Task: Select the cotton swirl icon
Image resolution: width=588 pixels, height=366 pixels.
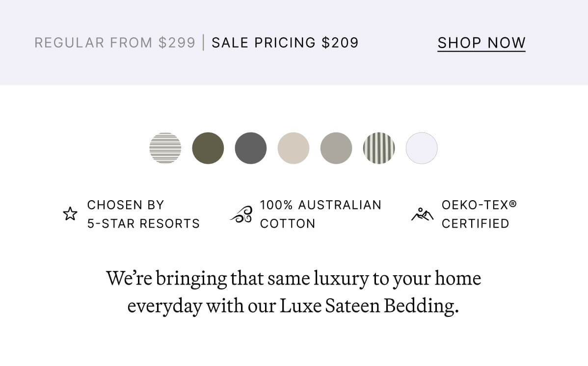Action: pyautogui.click(x=240, y=214)
